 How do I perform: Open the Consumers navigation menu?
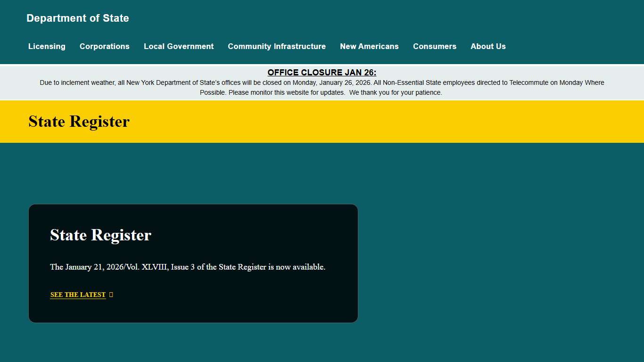[x=435, y=46]
